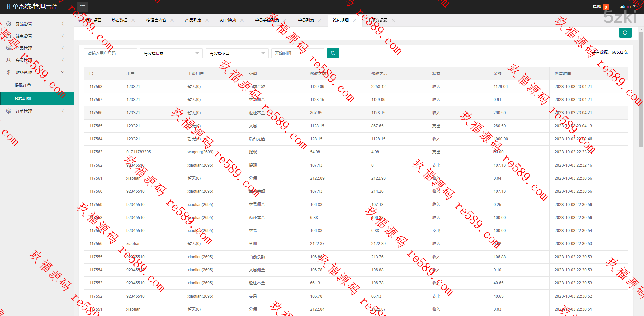The height and width of the screenshot is (316, 644).
Task: Focus the 请输入用户号码 input field
Action: pyautogui.click(x=110, y=53)
